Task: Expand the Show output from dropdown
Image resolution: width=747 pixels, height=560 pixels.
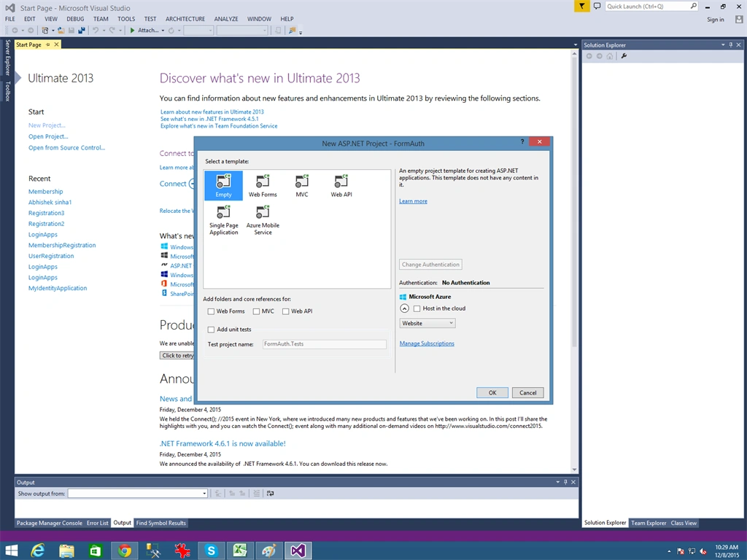Action: pos(137,494)
